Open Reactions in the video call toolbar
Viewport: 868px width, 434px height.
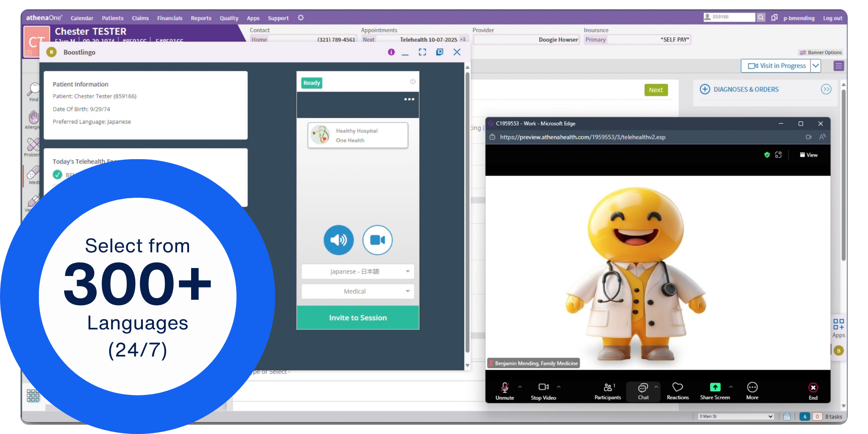click(x=677, y=390)
